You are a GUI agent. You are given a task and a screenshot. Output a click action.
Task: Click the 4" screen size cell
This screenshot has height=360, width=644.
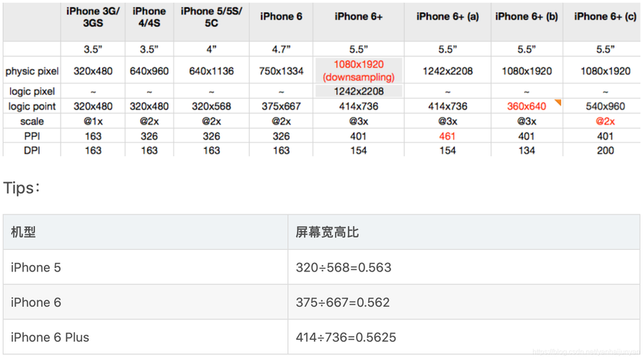coord(211,49)
